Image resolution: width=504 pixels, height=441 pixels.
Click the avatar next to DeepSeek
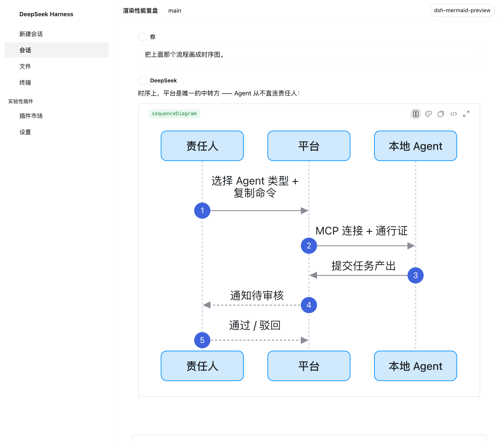coord(142,81)
